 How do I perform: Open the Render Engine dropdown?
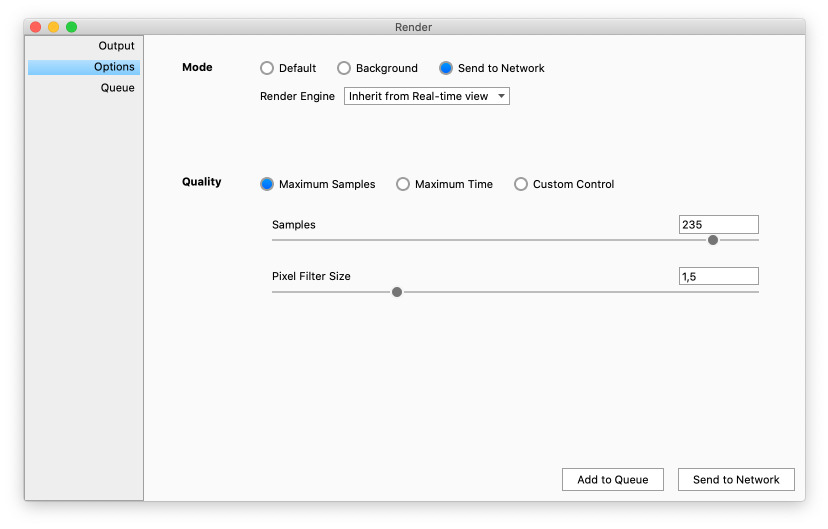tap(427, 97)
